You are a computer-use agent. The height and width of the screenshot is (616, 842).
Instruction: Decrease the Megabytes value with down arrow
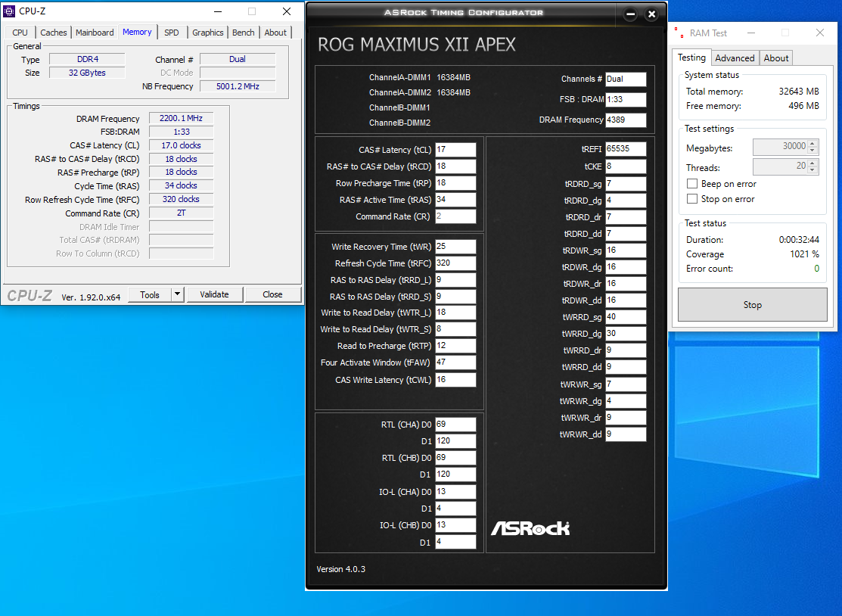[812, 150]
